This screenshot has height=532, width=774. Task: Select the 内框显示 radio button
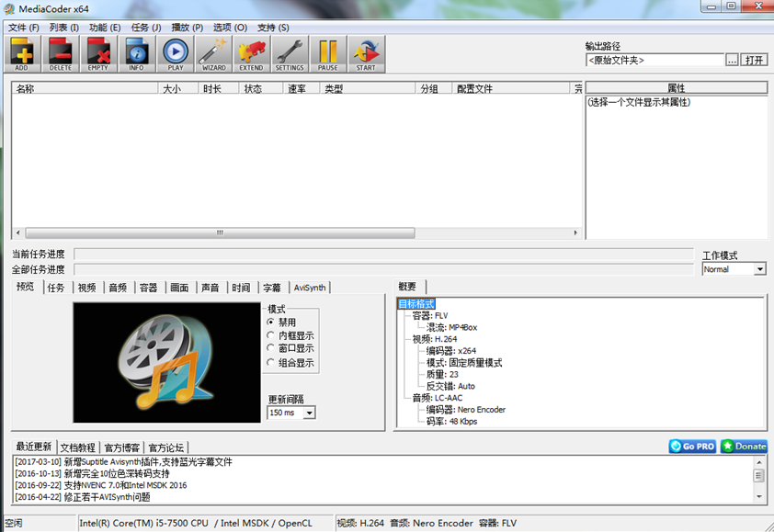(x=270, y=335)
